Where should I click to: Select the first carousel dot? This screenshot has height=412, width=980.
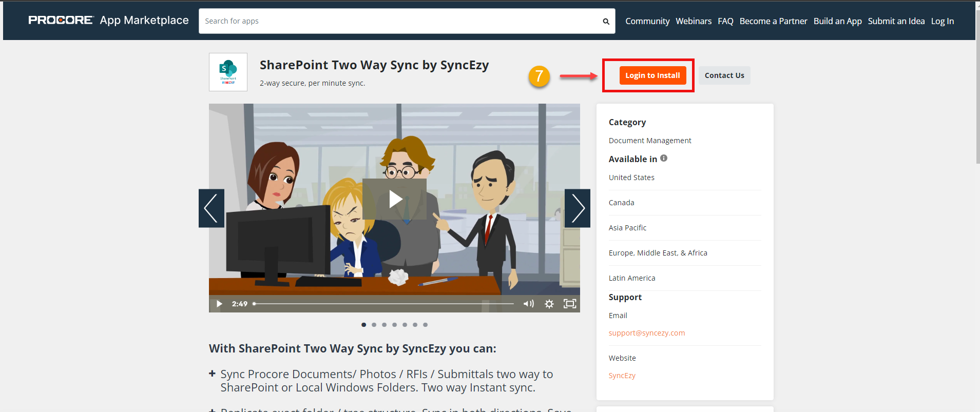point(364,325)
